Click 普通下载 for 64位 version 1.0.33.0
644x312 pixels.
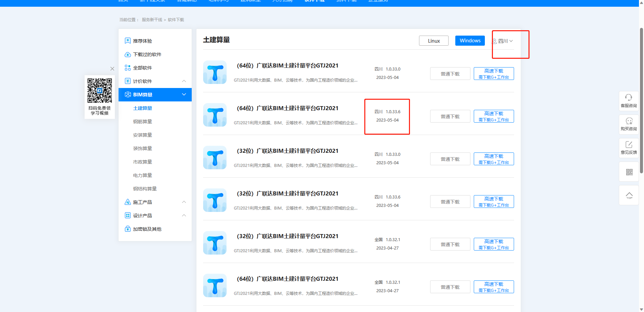[450, 74]
